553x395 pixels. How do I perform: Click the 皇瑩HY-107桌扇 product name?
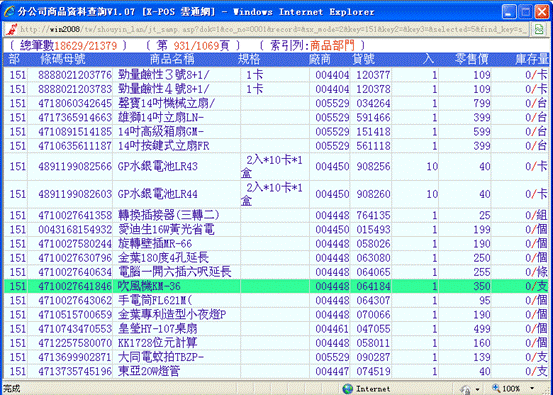tap(158, 329)
